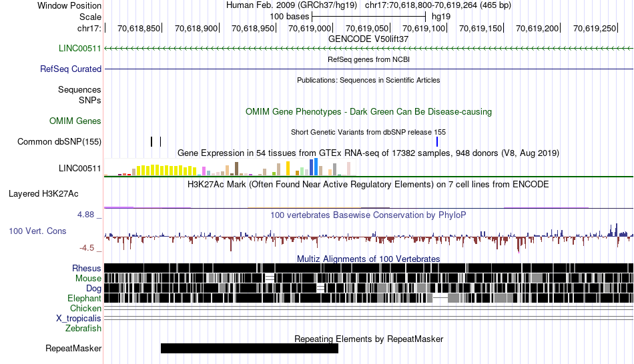
Task: Click the black LINC00511 GTEx label
Action: click(79, 169)
